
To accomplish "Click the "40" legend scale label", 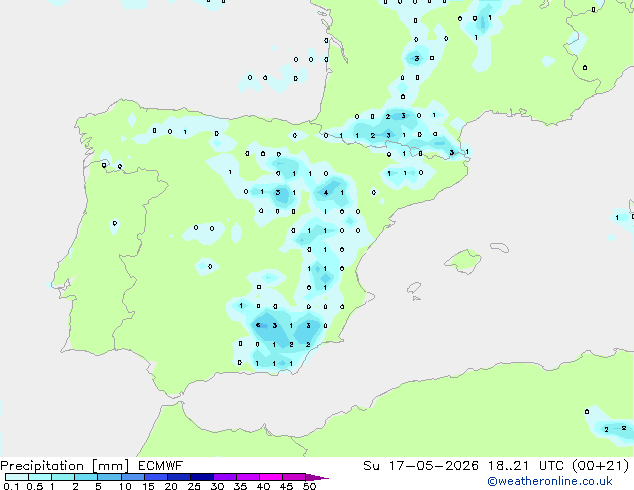I will 263,486.
